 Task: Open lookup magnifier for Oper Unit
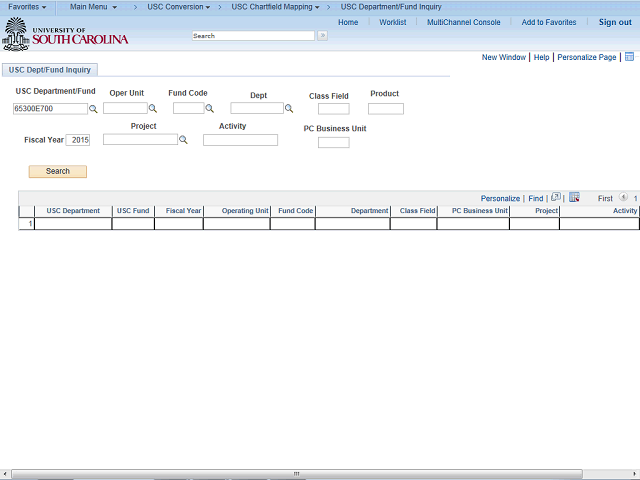153,109
